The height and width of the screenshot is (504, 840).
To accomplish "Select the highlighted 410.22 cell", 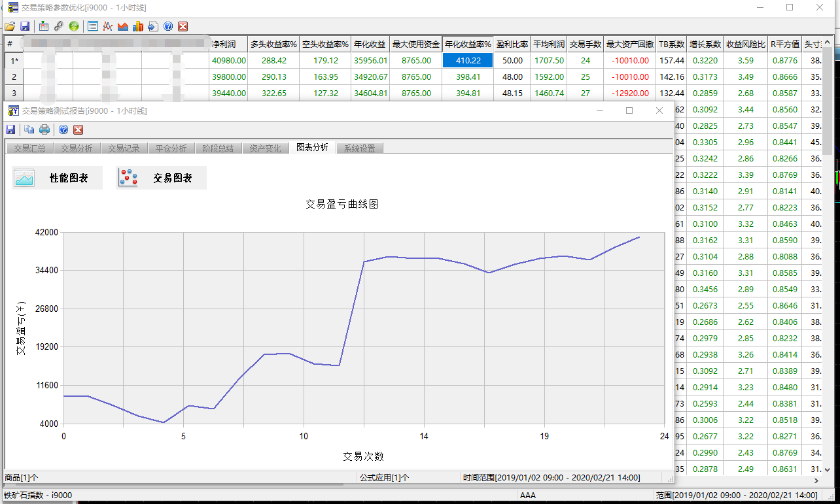I will [468, 60].
